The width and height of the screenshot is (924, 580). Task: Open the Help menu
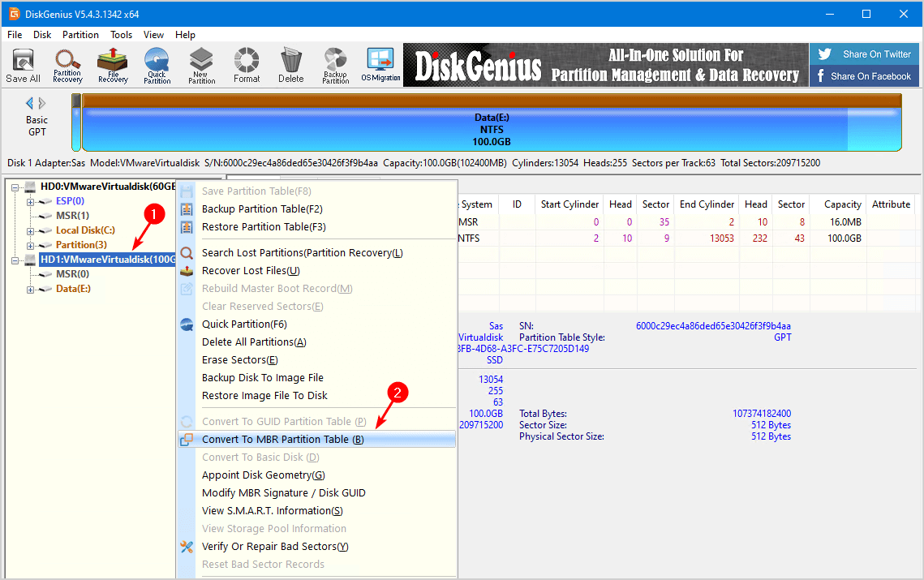(x=185, y=35)
